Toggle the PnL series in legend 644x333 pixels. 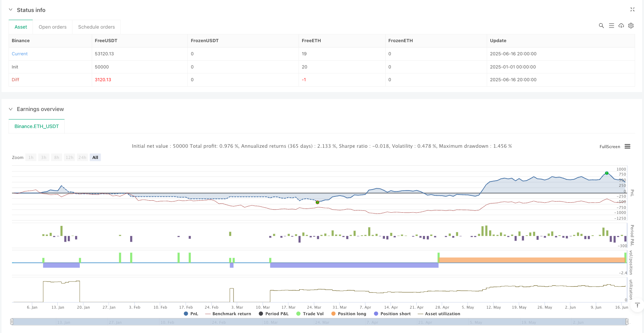click(191, 314)
